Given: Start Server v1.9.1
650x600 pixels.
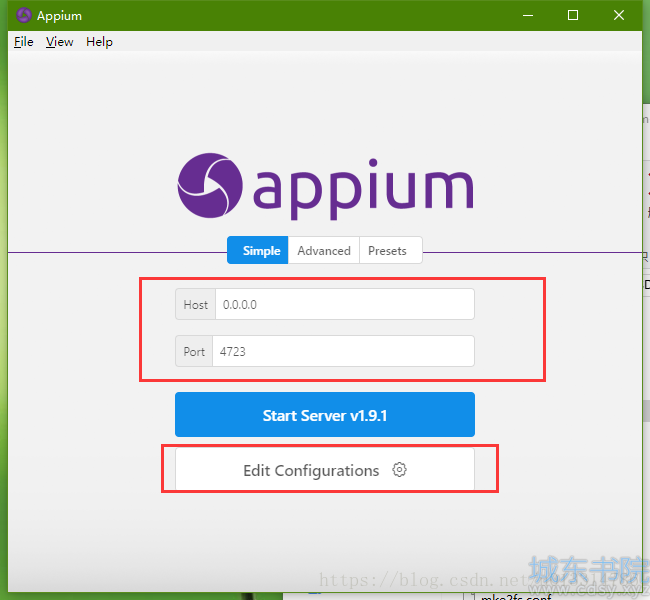Looking at the screenshot, I should pyautogui.click(x=325, y=415).
